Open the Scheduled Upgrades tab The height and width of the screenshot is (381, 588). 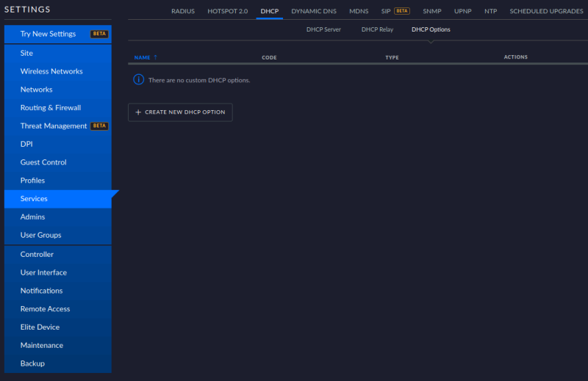tap(546, 11)
